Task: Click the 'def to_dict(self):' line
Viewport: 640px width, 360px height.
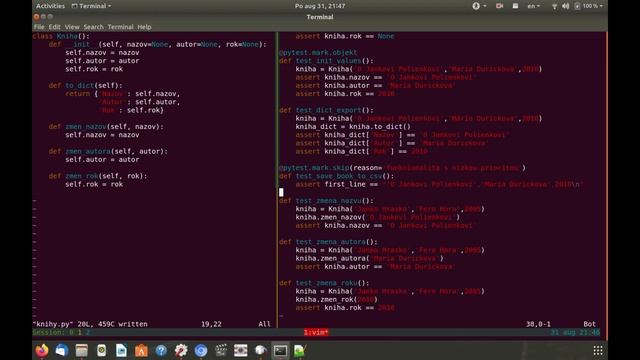Action: click(x=86, y=86)
